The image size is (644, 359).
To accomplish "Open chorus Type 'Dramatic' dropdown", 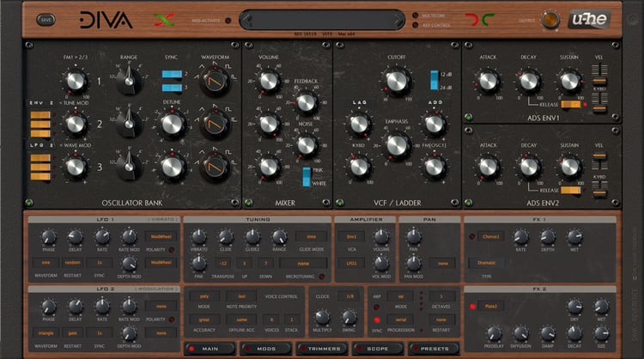I will [x=486, y=263].
